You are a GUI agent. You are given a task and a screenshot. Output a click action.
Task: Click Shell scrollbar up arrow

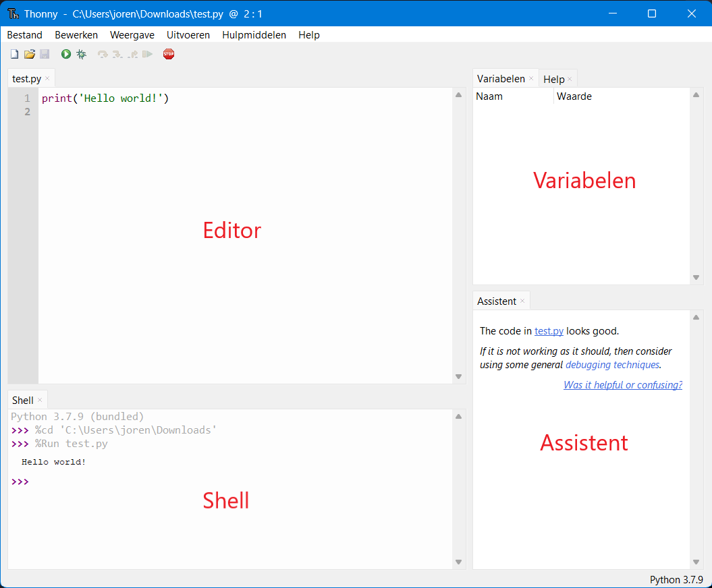pyautogui.click(x=459, y=417)
